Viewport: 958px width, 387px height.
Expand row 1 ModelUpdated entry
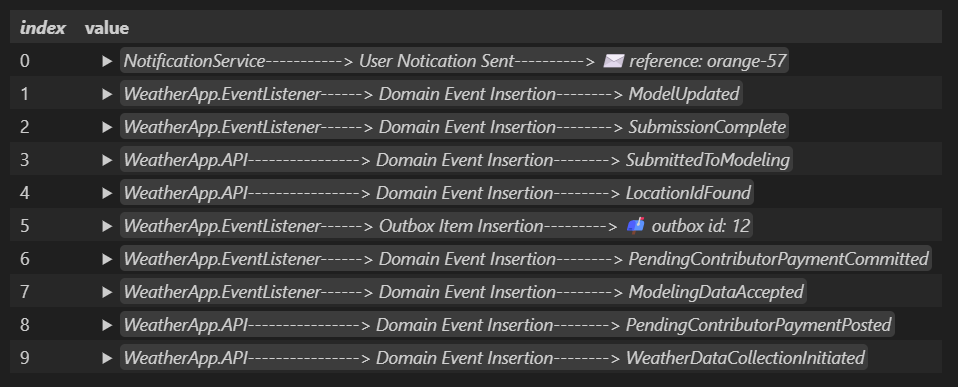click(107, 94)
